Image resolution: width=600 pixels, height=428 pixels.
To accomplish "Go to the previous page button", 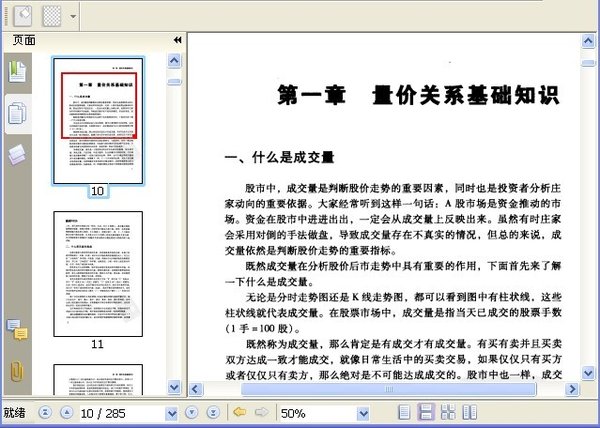I will point(67,412).
